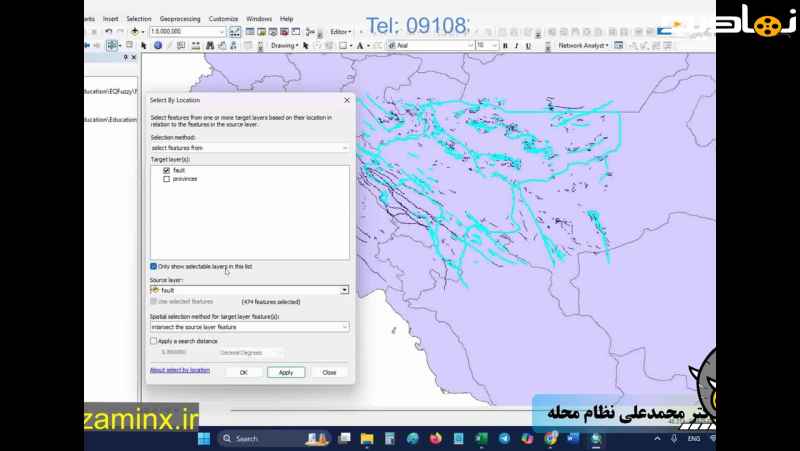Open the About select by location link
Screen dimensions: 800x451
coord(180,370)
